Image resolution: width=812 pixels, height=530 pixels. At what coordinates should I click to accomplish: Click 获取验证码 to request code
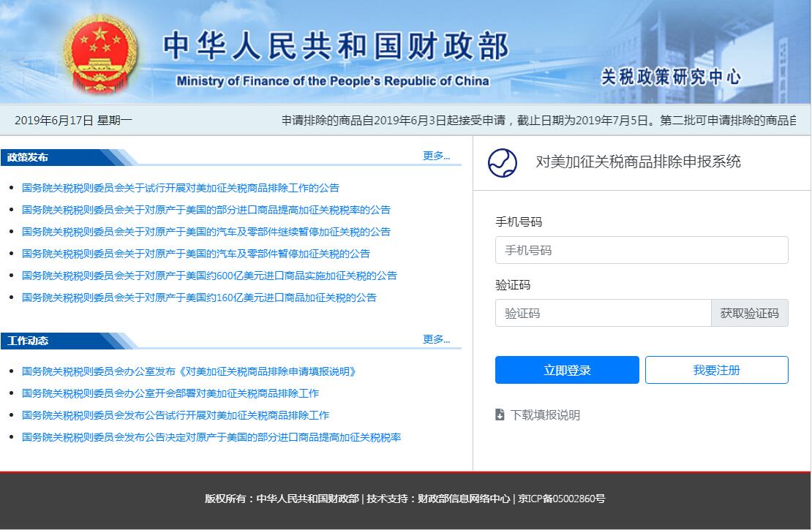click(x=749, y=313)
